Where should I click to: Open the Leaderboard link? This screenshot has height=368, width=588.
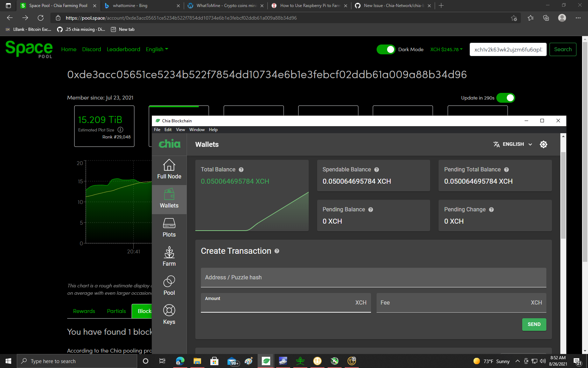[123, 49]
